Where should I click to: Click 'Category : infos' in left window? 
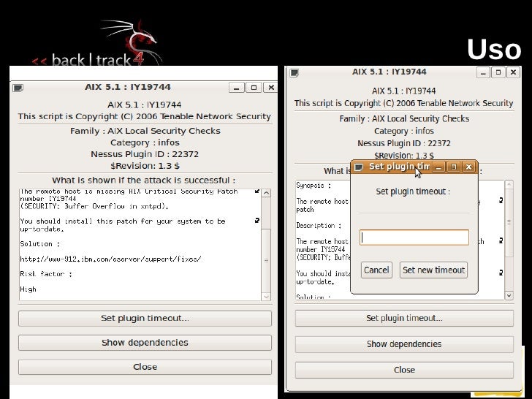click(x=145, y=142)
